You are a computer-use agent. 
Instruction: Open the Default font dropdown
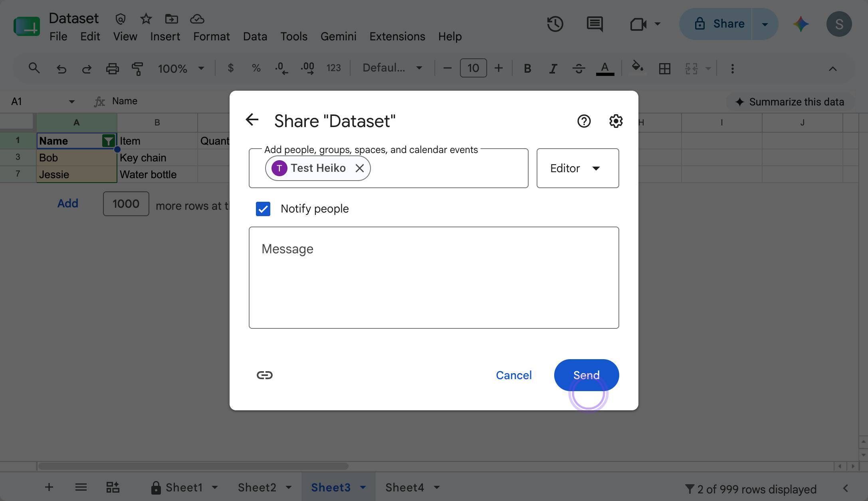[392, 68]
